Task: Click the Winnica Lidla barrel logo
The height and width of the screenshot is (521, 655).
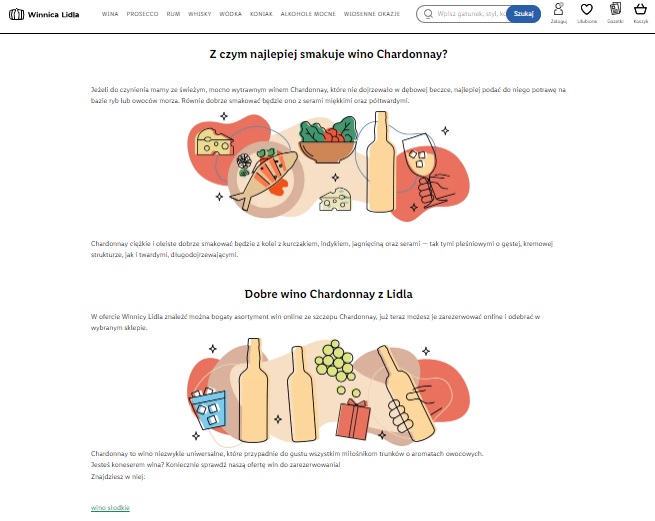Action: (16, 14)
